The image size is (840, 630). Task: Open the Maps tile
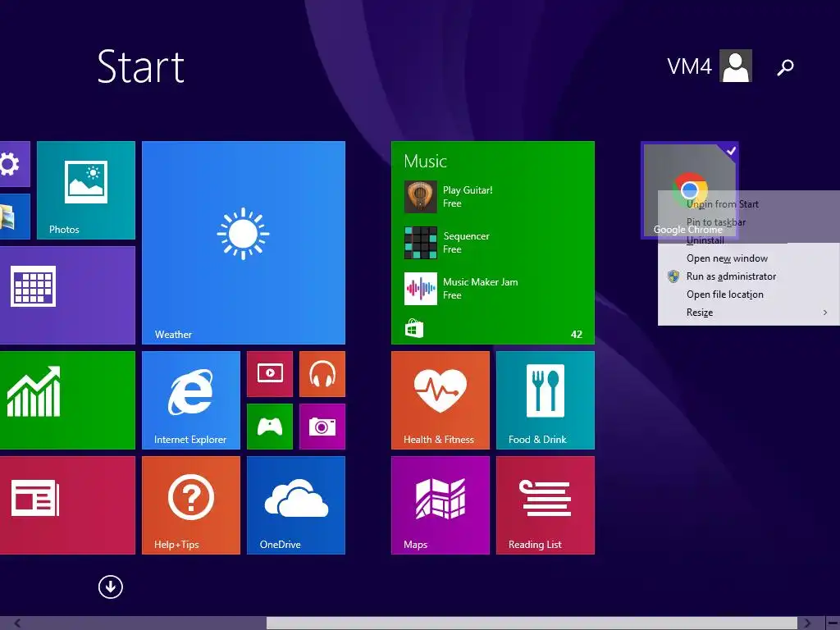point(441,505)
